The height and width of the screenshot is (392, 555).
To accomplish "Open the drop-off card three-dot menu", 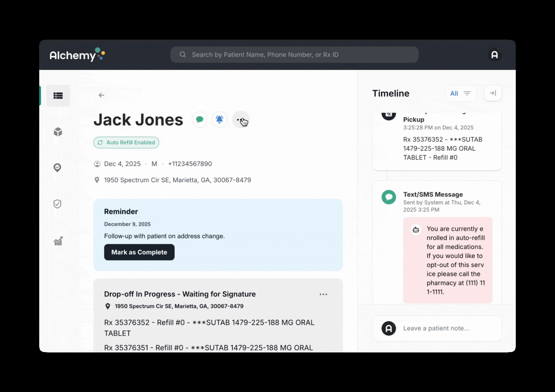I will 323,294.
